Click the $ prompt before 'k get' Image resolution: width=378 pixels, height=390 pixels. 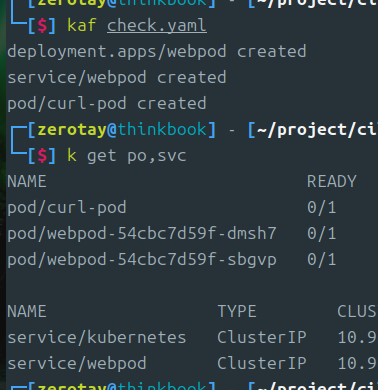pos(42,156)
